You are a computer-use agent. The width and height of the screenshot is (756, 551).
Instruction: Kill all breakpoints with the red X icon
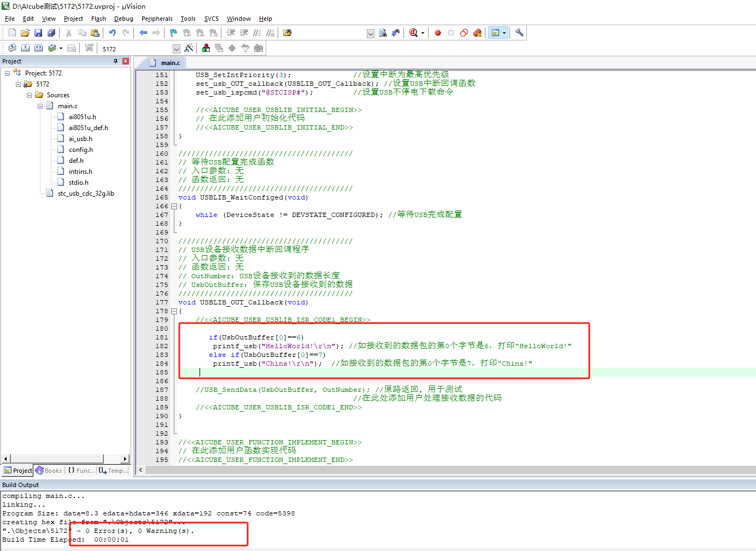coord(477,33)
